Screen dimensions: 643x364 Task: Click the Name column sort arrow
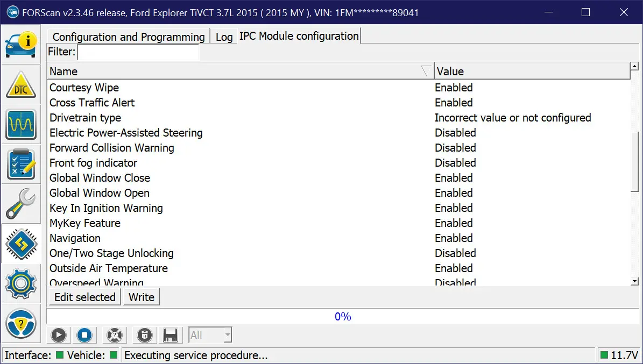click(427, 72)
